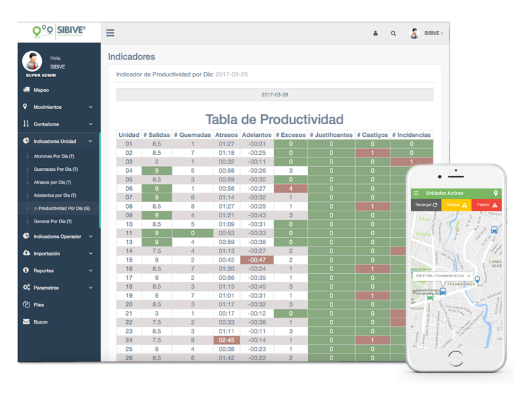Expand the Movimientos menu chevron
Viewport: 532px width, 394px height.
click(90, 107)
